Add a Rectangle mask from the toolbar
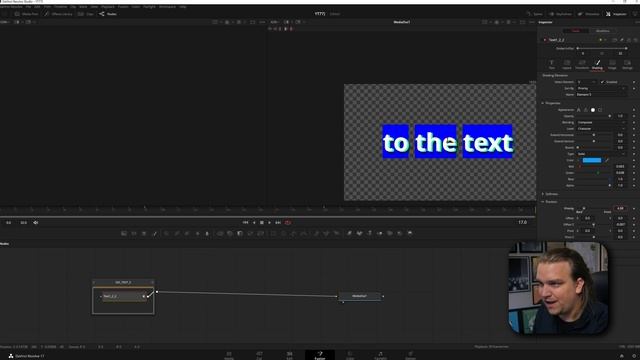The height and width of the screenshot is (360, 640). pyautogui.click(x=273, y=233)
